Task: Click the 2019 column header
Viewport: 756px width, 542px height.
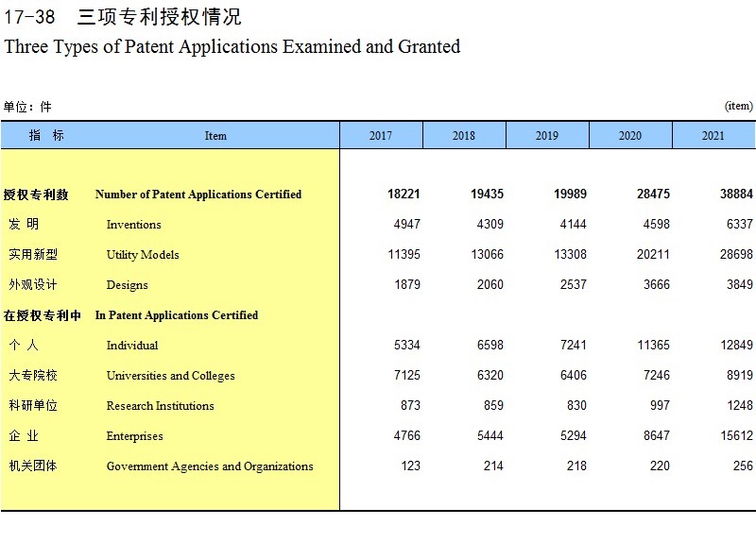Action: (x=547, y=135)
